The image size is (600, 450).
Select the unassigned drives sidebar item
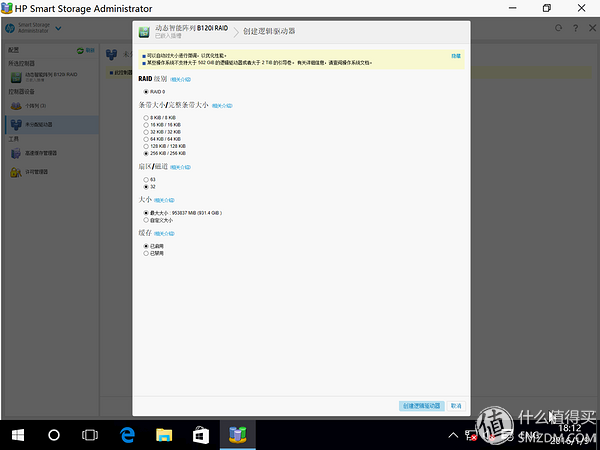coord(52,124)
